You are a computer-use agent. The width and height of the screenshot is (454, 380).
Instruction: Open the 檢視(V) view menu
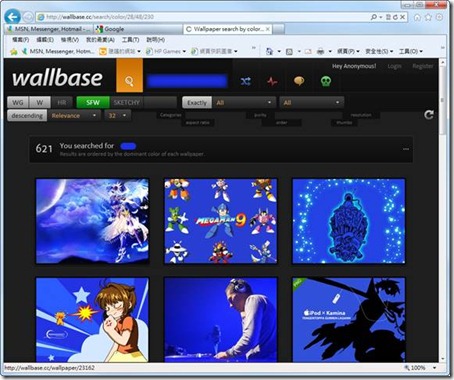click(x=70, y=40)
